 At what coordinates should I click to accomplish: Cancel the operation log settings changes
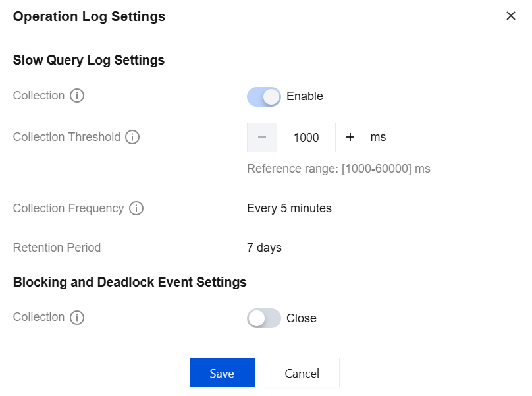302,373
